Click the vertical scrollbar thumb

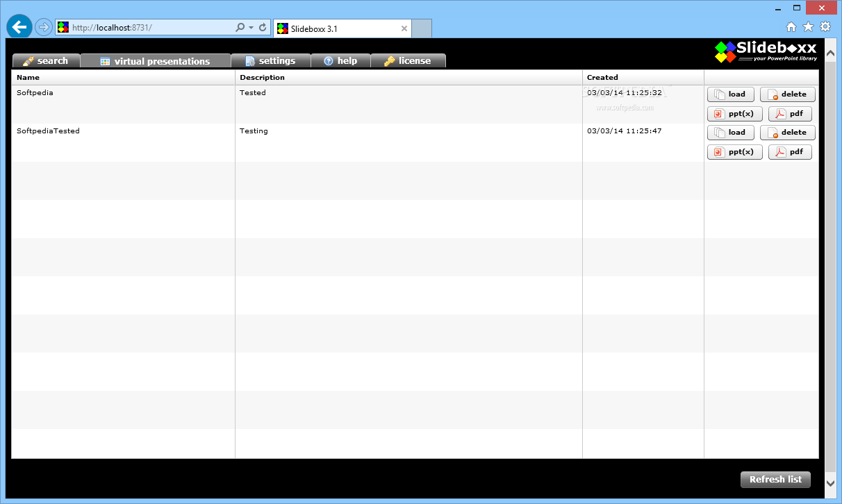click(x=830, y=267)
